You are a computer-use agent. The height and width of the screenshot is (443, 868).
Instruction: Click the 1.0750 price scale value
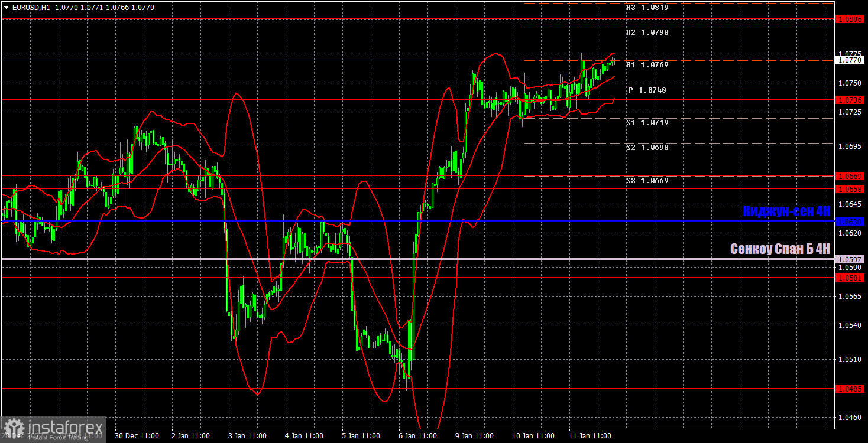(851, 83)
